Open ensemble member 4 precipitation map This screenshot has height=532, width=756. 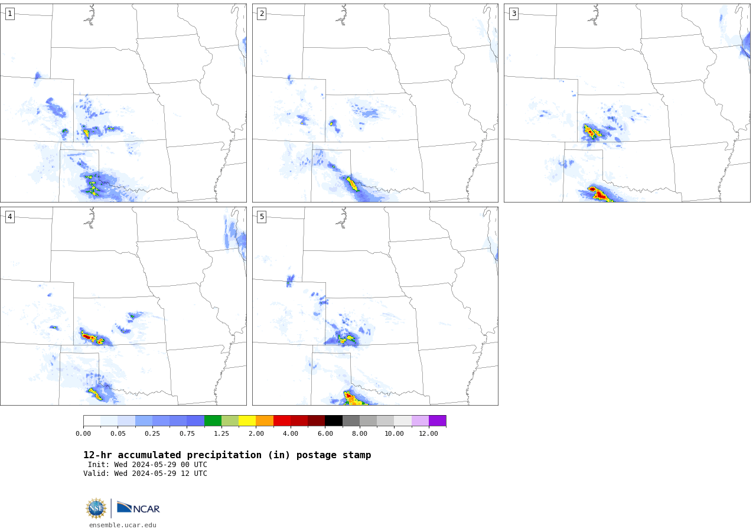coord(123,306)
